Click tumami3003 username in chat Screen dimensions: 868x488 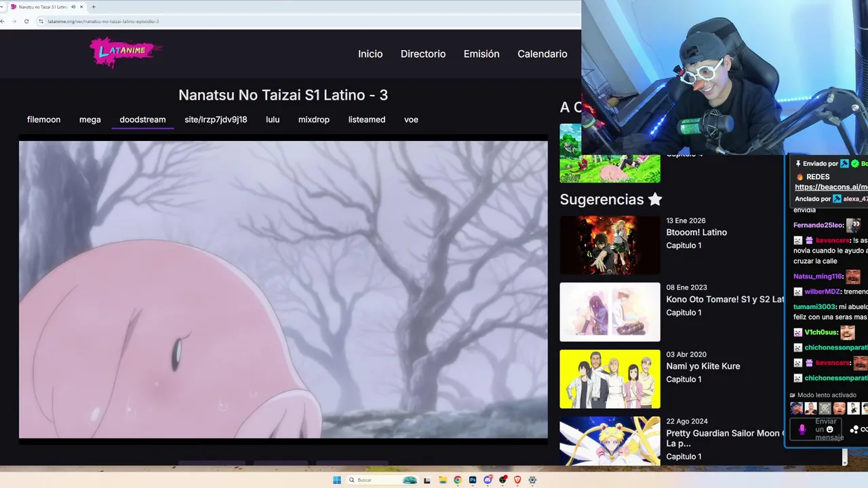pyautogui.click(x=815, y=306)
